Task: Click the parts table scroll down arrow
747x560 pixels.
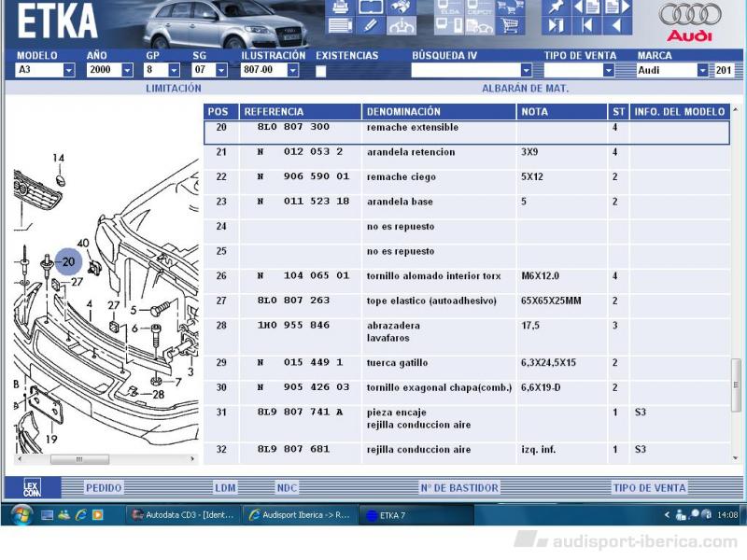Action: [736, 458]
